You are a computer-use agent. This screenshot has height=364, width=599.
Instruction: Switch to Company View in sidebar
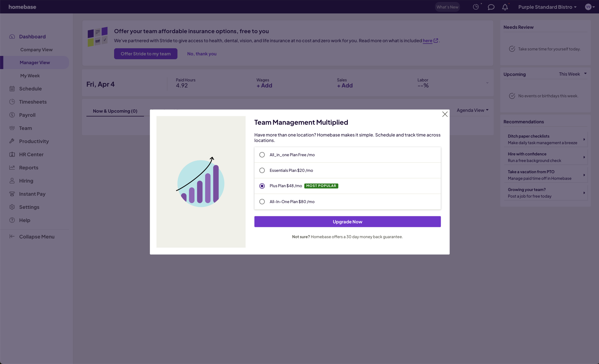coord(36,50)
